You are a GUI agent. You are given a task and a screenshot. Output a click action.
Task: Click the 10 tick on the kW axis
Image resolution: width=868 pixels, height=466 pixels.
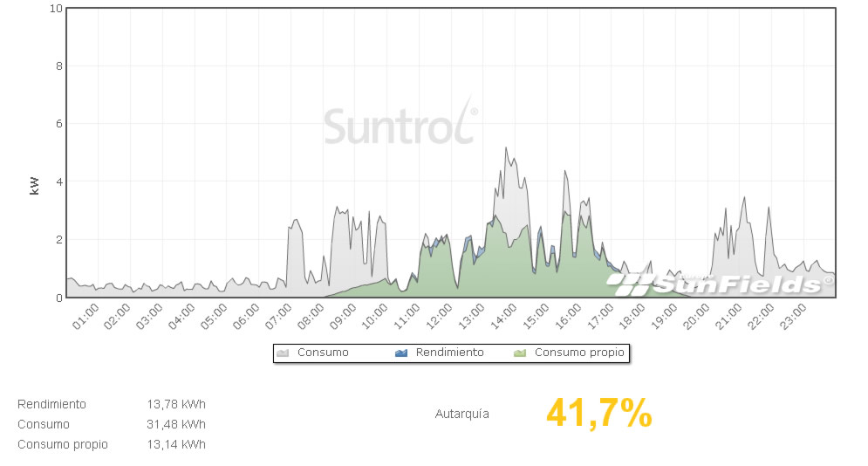[56, 9]
